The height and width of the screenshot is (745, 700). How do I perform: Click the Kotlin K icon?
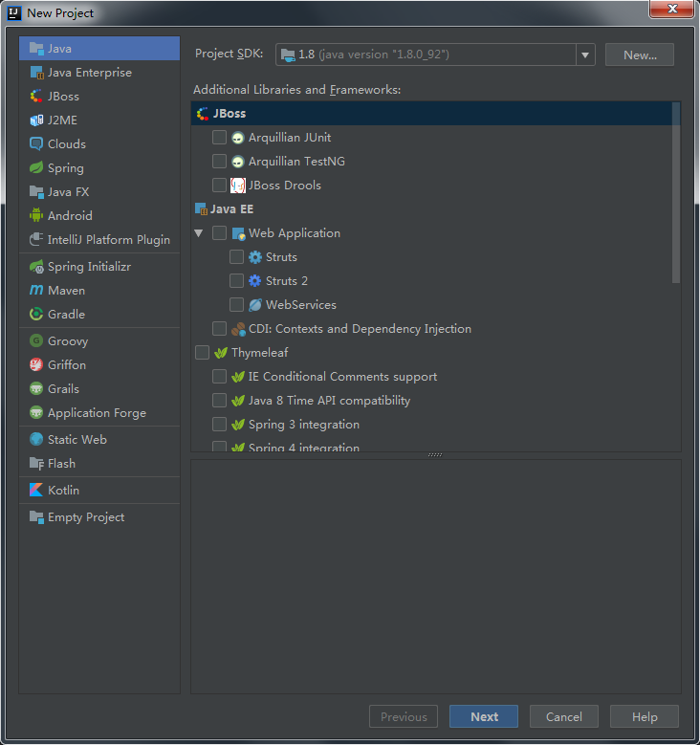coord(36,490)
